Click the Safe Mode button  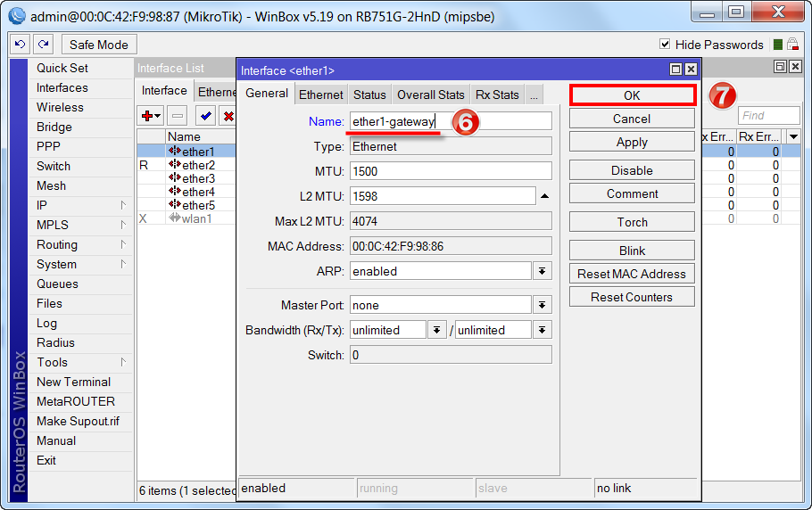(99, 45)
